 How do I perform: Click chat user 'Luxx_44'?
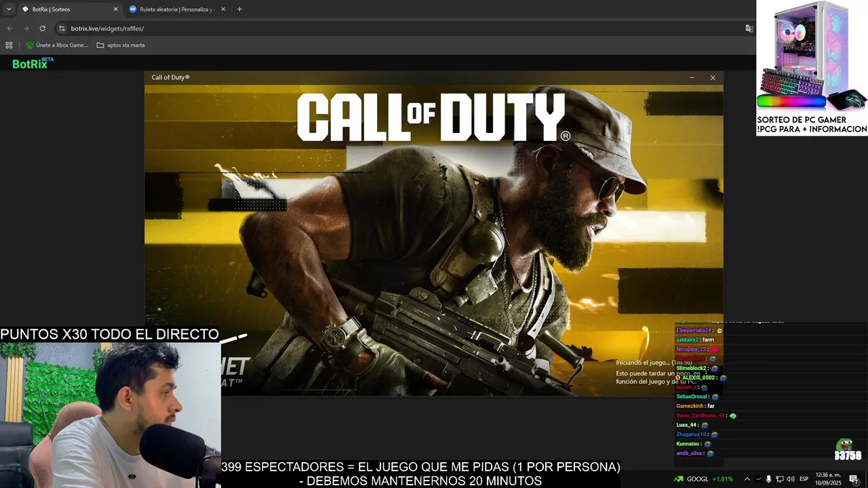[x=686, y=425]
